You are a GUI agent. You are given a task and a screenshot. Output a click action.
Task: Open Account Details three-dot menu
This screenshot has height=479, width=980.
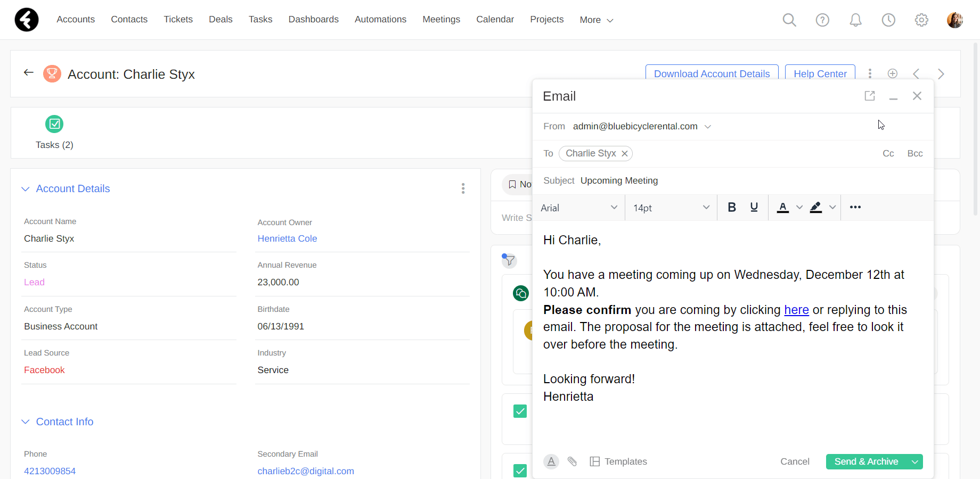pyautogui.click(x=463, y=188)
